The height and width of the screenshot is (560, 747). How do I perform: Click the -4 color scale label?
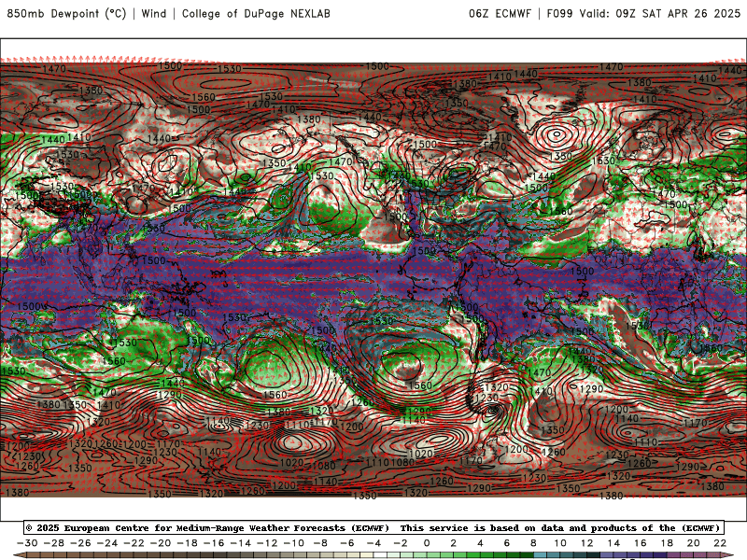tap(373, 543)
